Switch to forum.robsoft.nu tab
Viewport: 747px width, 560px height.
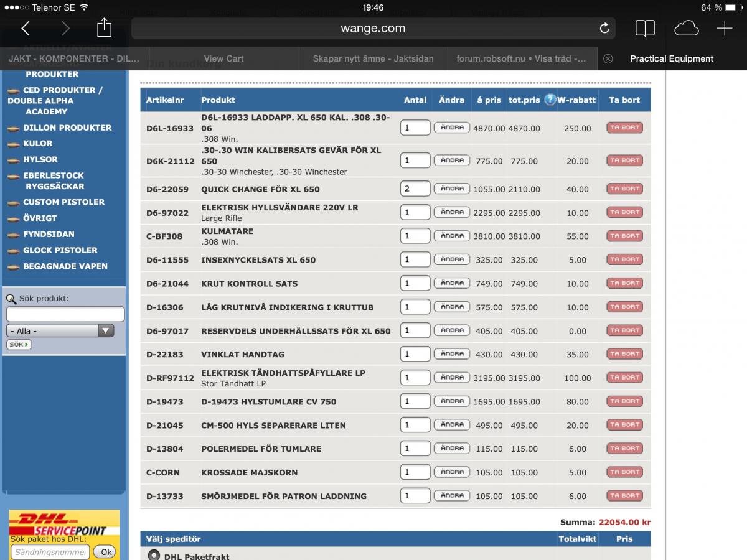(x=522, y=58)
